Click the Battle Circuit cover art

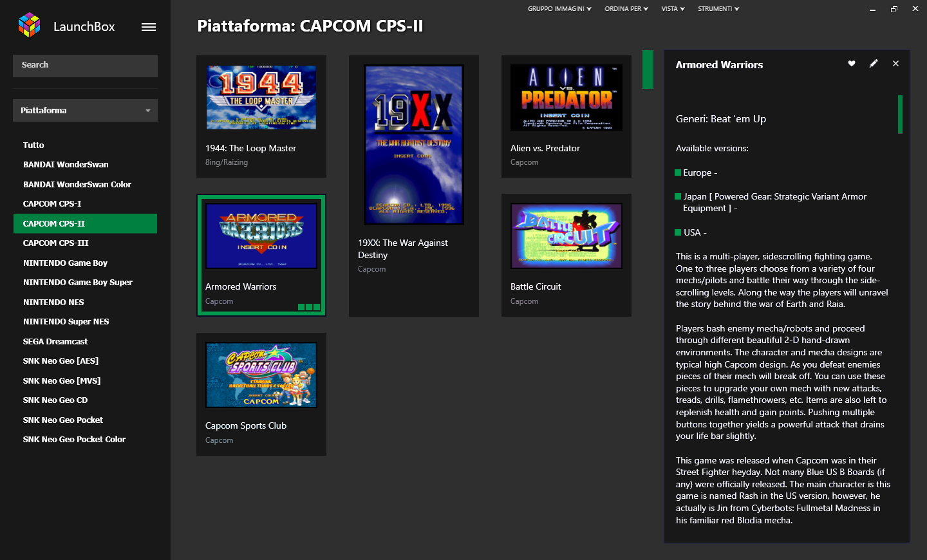566,236
